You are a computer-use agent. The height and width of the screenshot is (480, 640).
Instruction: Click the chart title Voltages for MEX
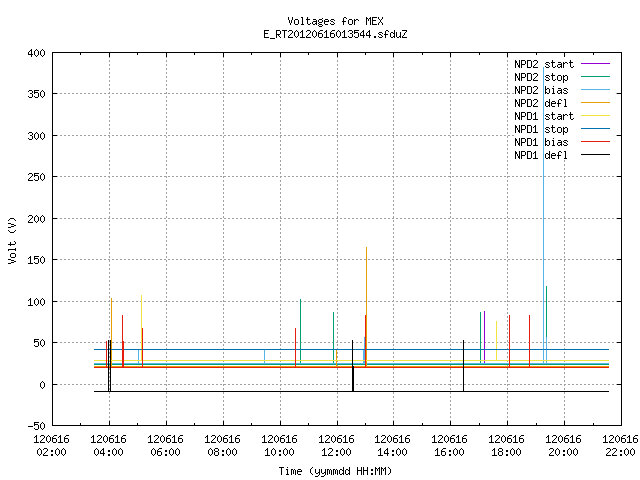335,21
